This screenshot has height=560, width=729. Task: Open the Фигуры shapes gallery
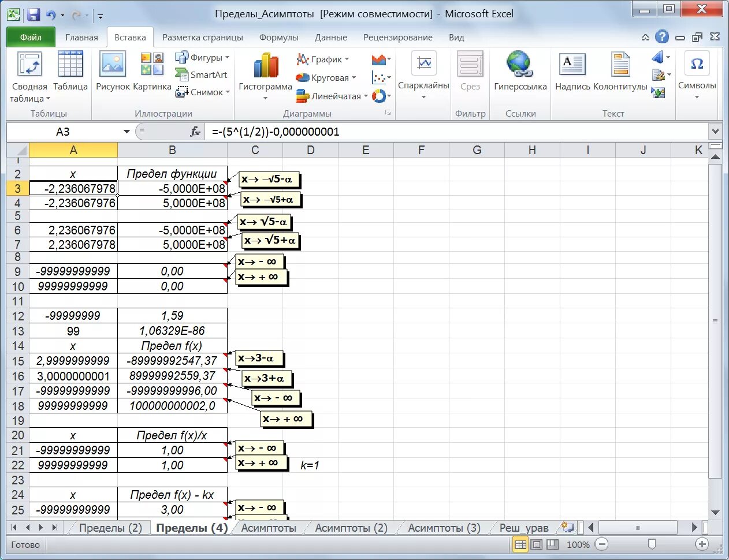tap(202, 58)
